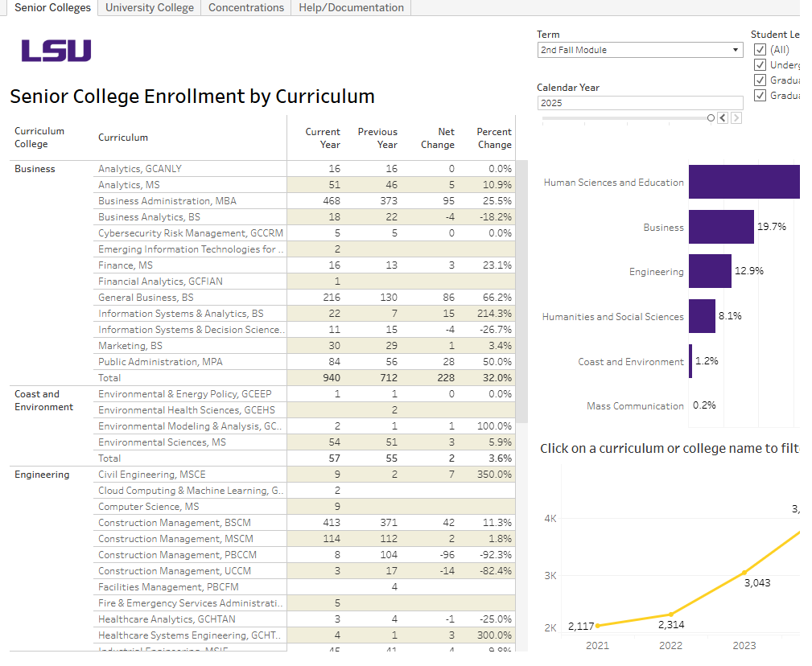812x666 pixels.
Task: Open the Help/Documentation tab
Action: 351,7
